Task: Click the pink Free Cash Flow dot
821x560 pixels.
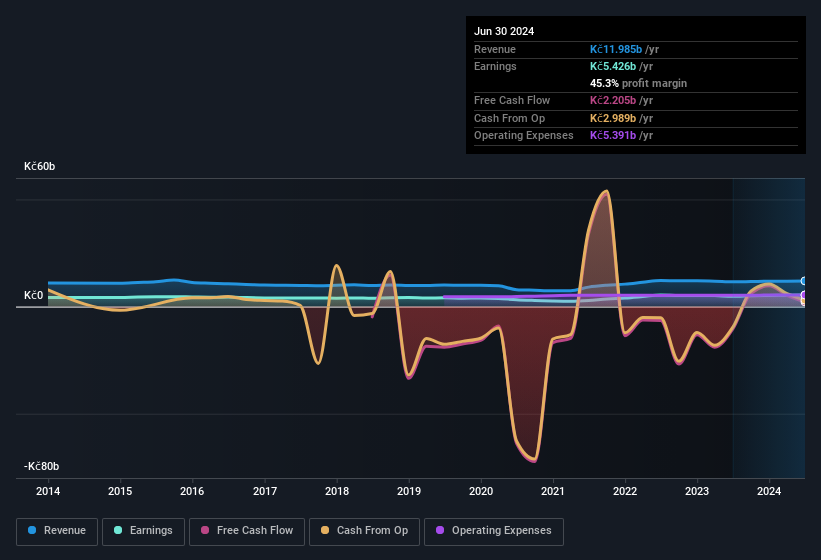Action: pyautogui.click(x=206, y=530)
